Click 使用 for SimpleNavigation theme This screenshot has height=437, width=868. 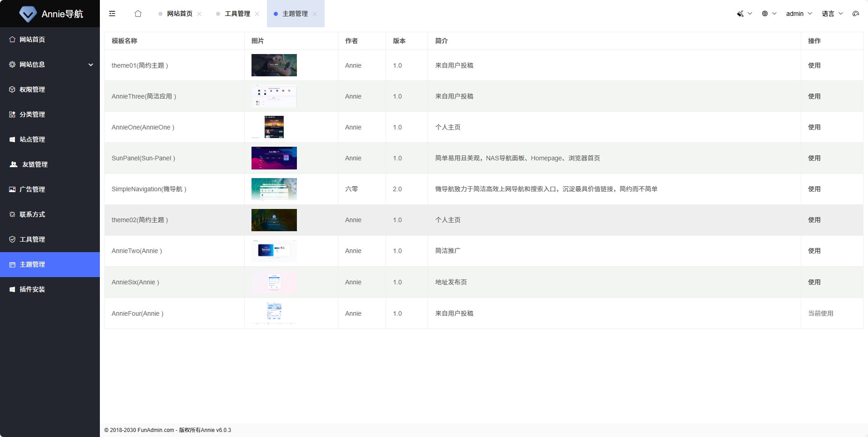point(814,189)
